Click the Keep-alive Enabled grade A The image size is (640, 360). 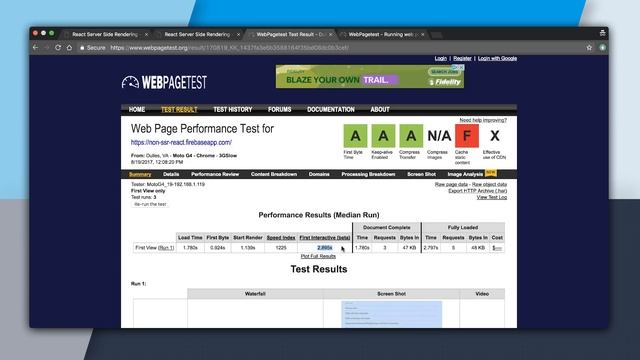(x=383, y=136)
